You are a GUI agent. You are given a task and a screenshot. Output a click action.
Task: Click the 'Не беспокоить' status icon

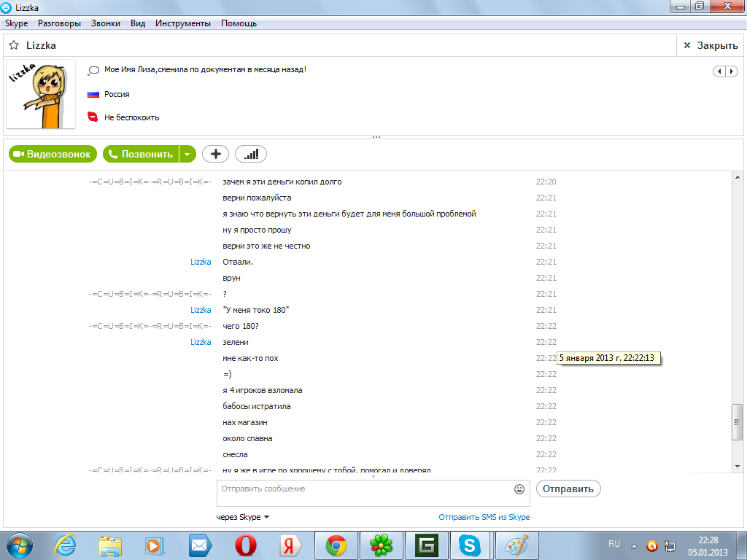(93, 117)
